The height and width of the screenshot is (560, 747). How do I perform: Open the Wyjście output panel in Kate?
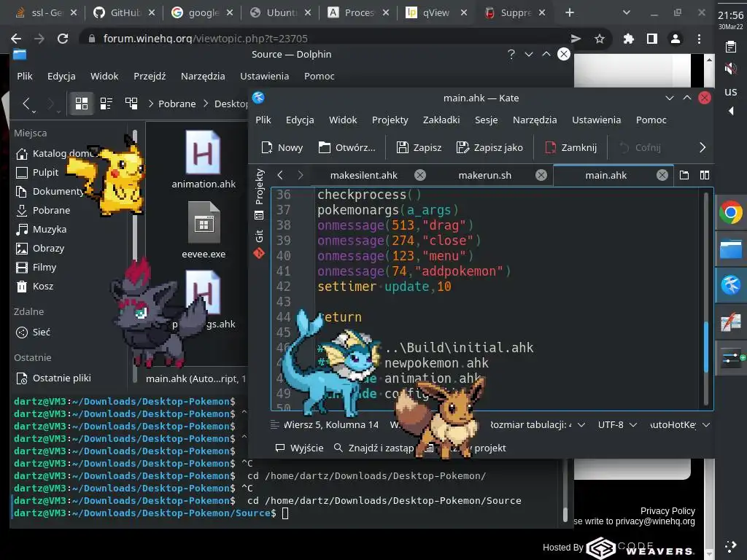[x=300, y=448]
